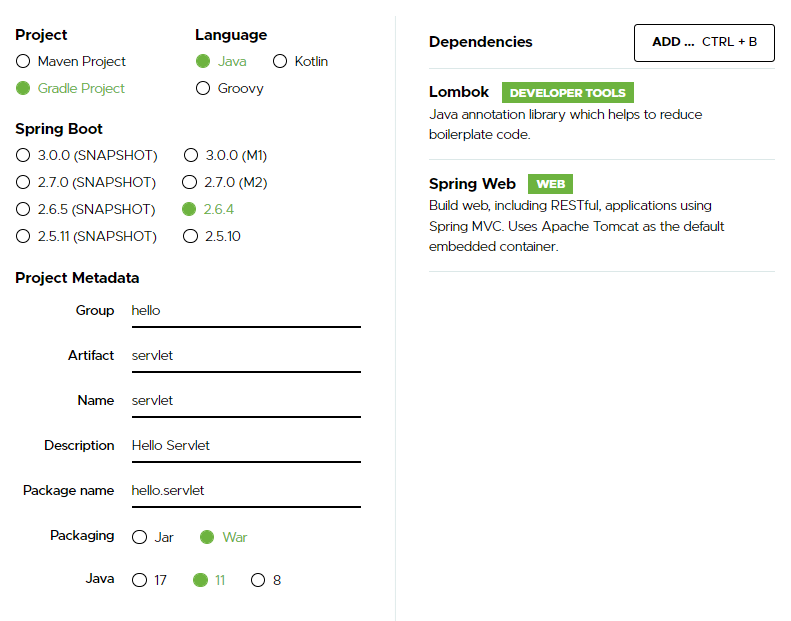Edit the Group input field

point(246,312)
